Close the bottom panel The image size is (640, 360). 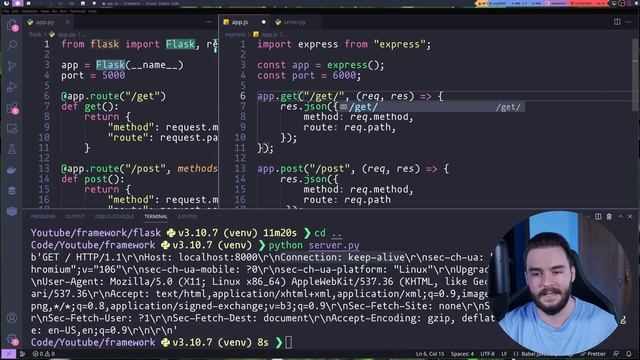pyautogui.click(x=630, y=217)
